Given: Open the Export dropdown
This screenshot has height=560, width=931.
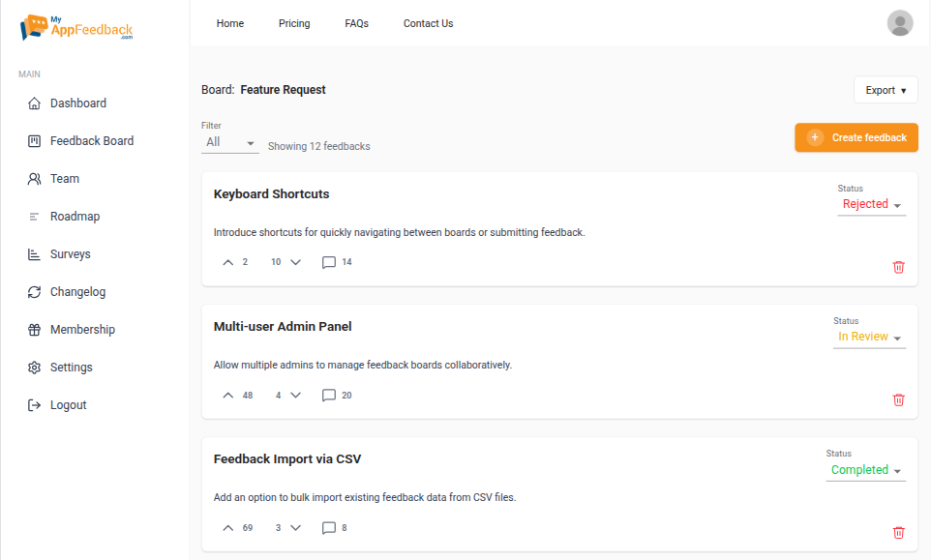Looking at the screenshot, I should pos(885,89).
